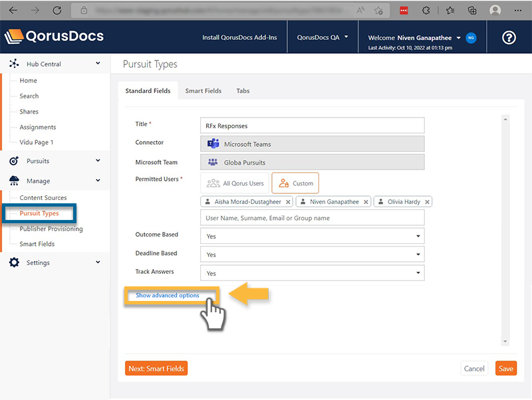Screen dimensions: 532x400
Task: Click the Save button
Action: (506, 369)
